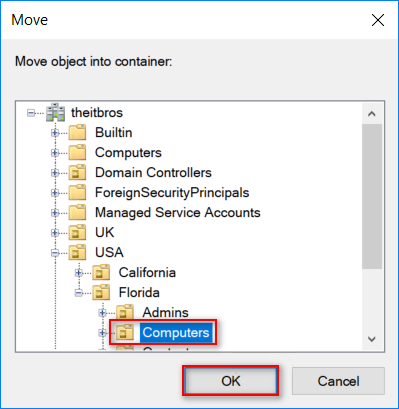The width and height of the screenshot is (399, 409).
Task: Select the USA tree item label
Action: 109,253
